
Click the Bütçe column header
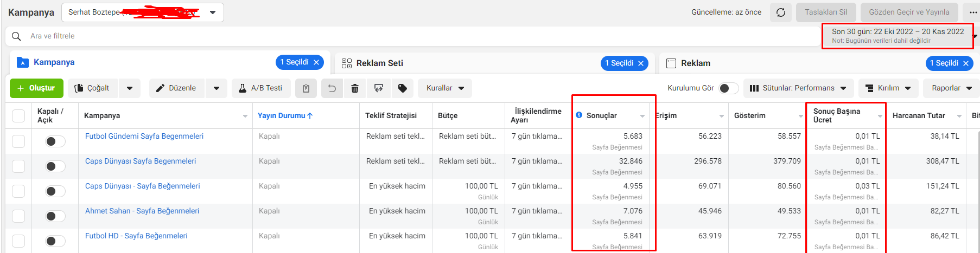click(x=448, y=115)
